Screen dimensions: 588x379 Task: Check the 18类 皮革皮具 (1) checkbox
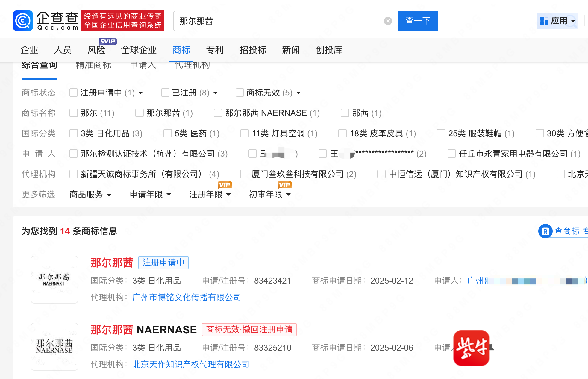point(343,133)
